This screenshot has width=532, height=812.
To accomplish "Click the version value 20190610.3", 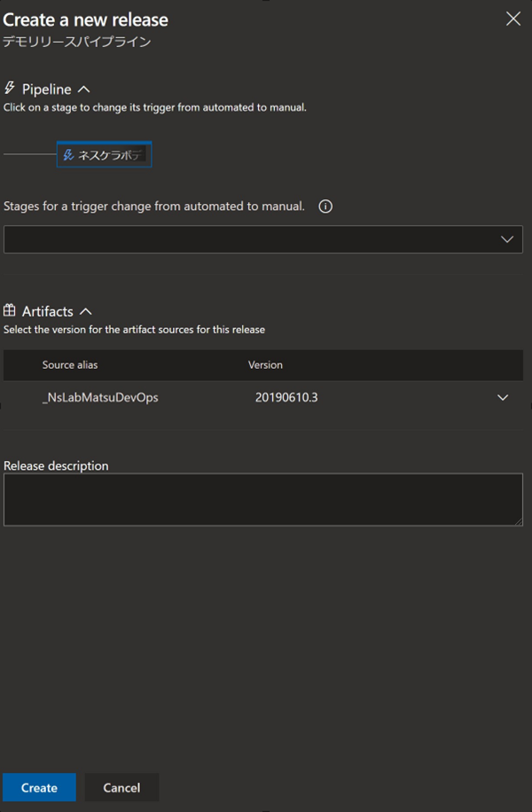I will pos(286,397).
